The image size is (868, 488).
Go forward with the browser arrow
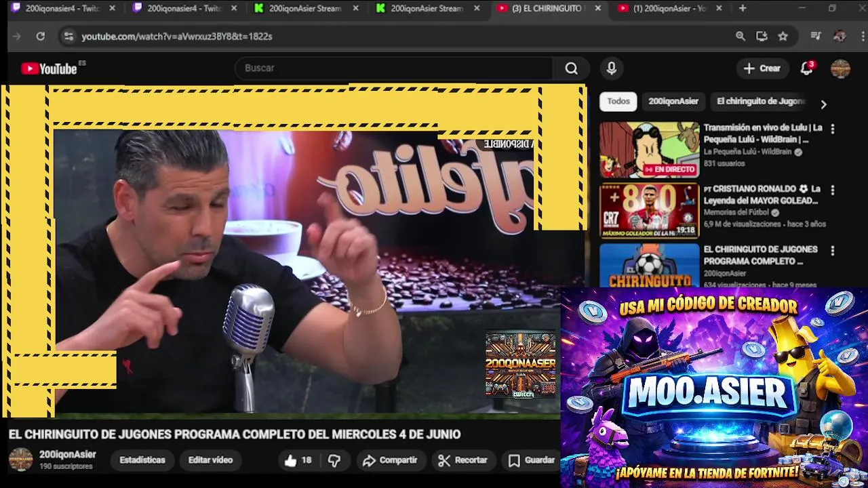[17, 37]
